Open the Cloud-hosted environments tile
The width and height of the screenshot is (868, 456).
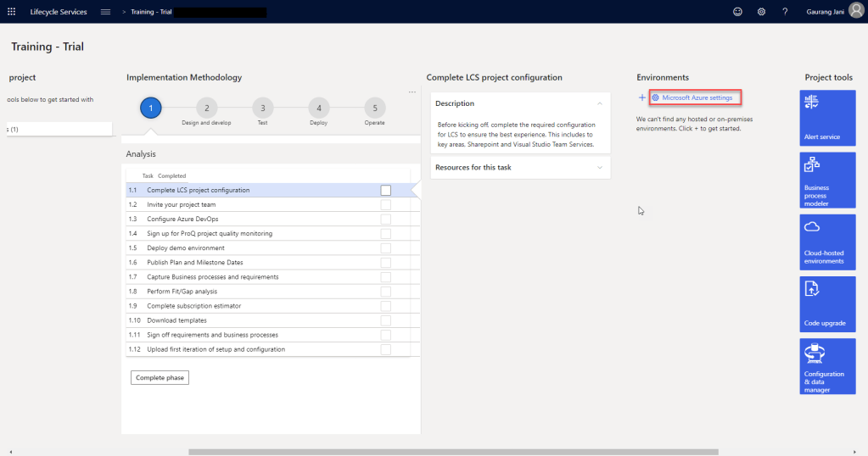pos(827,242)
